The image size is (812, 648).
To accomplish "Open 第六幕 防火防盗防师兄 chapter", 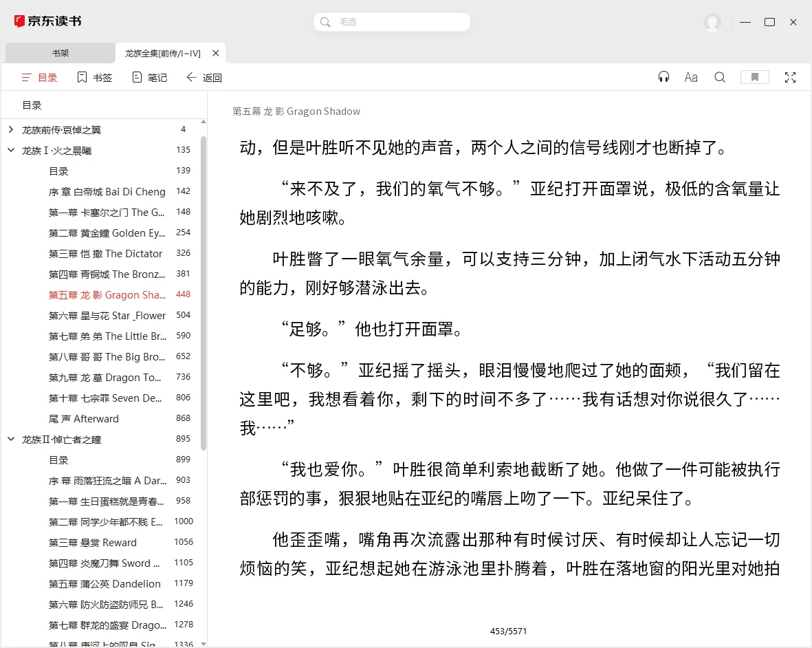I will (106, 605).
